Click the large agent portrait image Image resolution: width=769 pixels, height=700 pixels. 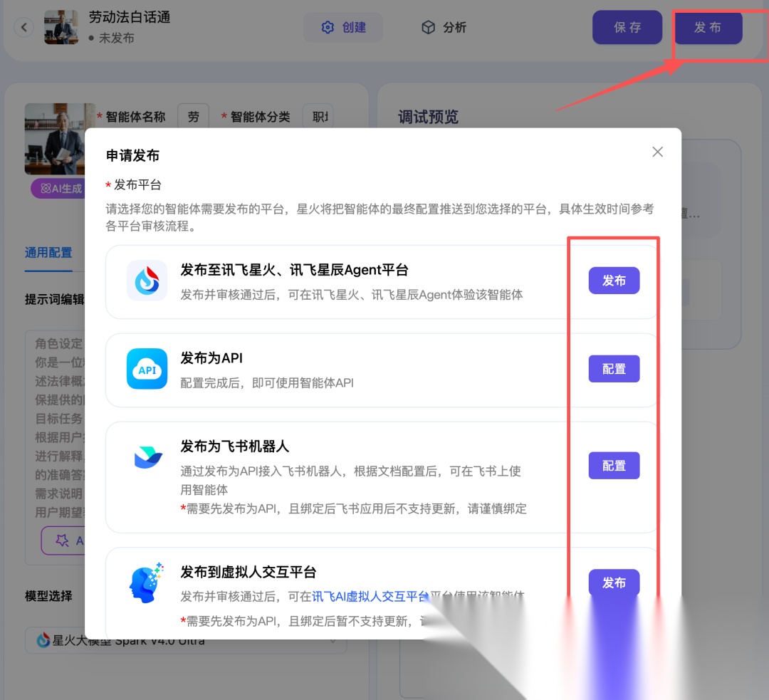coord(56,139)
